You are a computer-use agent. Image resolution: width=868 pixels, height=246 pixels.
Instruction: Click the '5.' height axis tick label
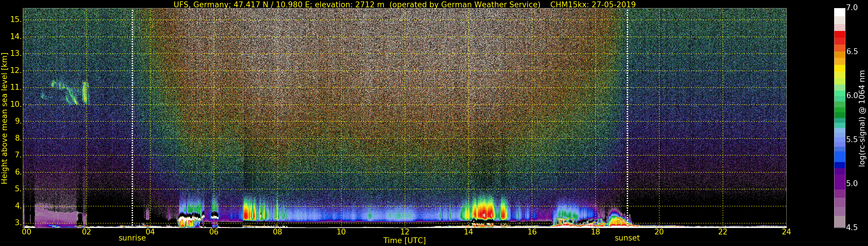pyautogui.click(x=18, y=189)
